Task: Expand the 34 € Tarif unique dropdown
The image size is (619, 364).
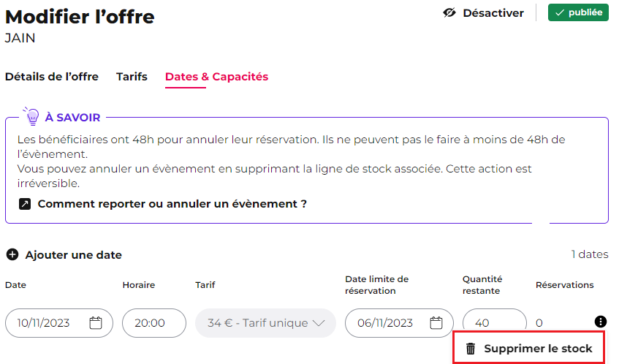Action: pos(265,323)
